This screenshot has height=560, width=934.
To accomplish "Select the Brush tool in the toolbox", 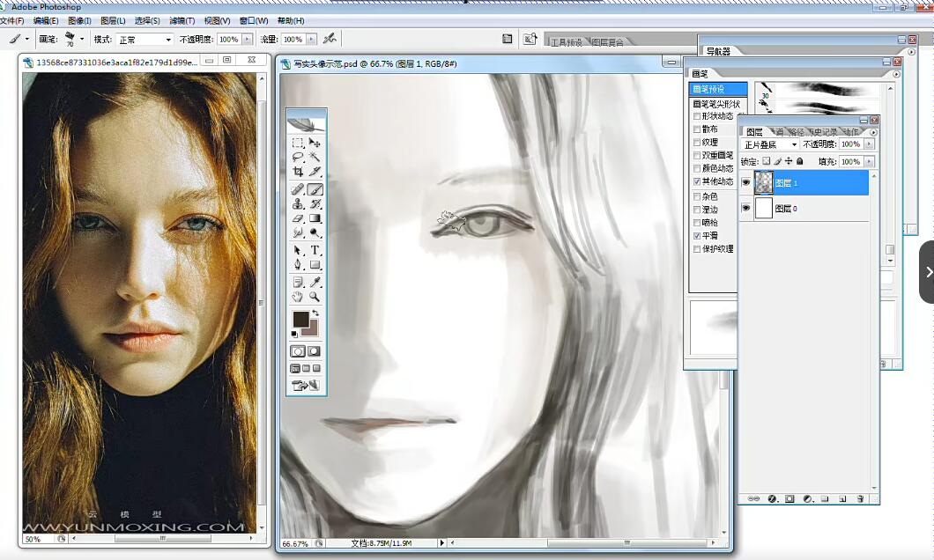I will coord(315,189).
